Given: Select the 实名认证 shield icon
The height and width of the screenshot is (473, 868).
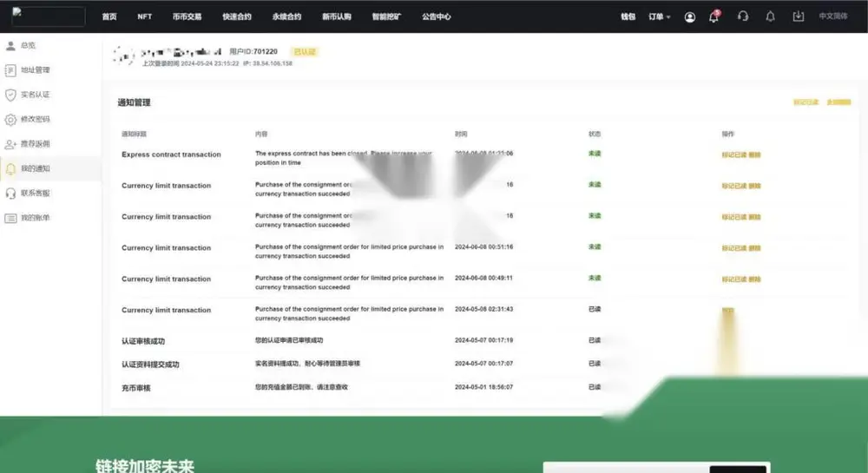Looking at the screenshot, I should pyautogui.click(x=10, y=95).
